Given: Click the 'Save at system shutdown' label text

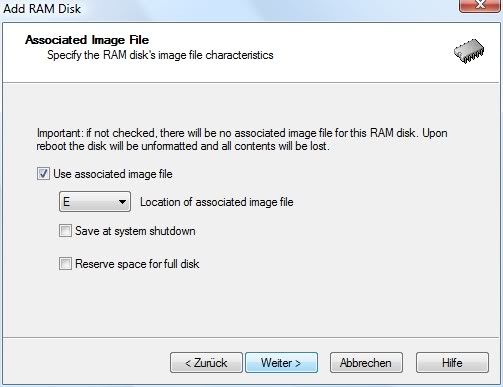Looking at the screenshot, I should (135, 231).
